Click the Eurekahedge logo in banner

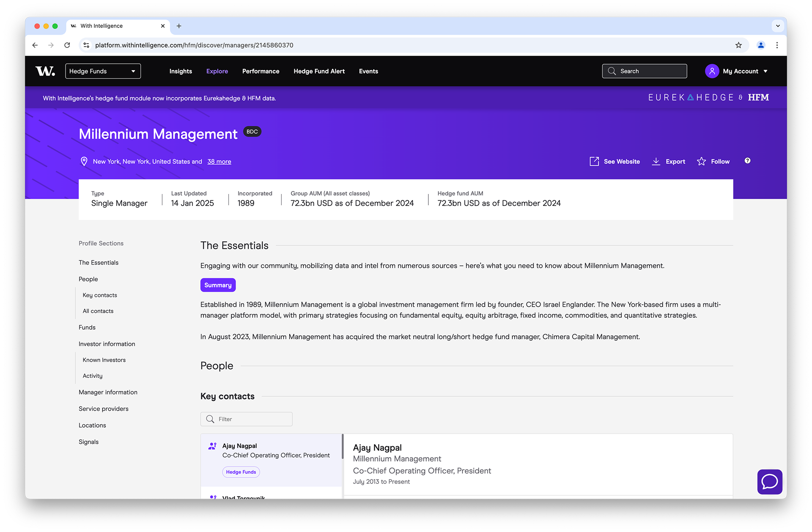[691, 98]
